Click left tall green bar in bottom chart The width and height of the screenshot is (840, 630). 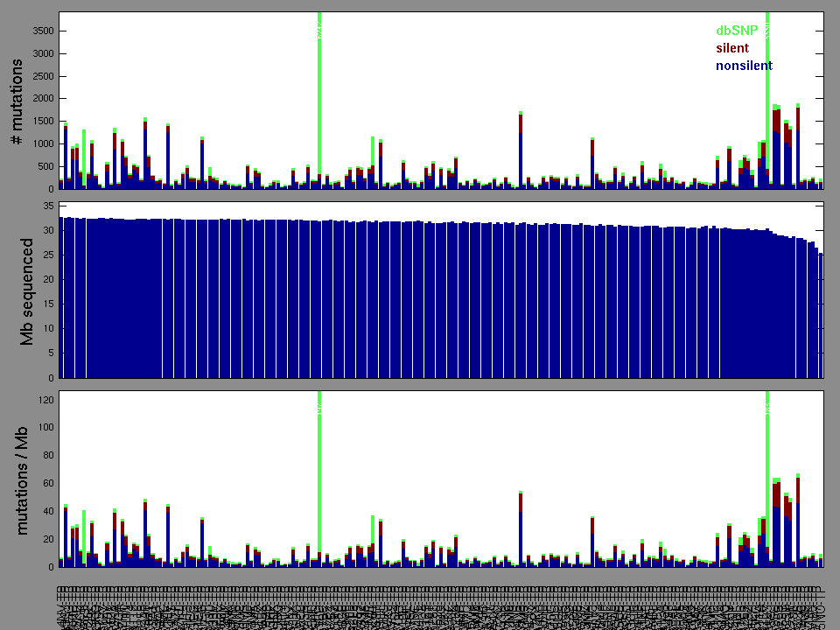319,472
